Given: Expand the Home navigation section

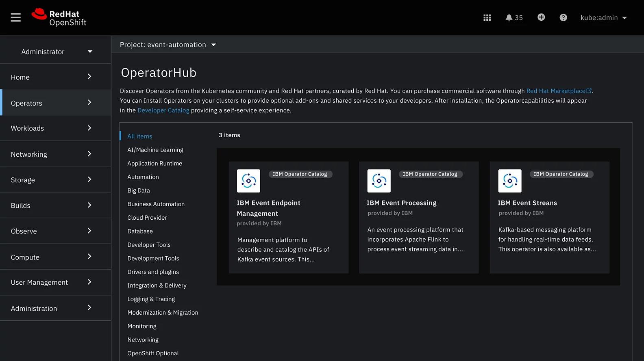Looking at the screenshot, I should [55, 77].
